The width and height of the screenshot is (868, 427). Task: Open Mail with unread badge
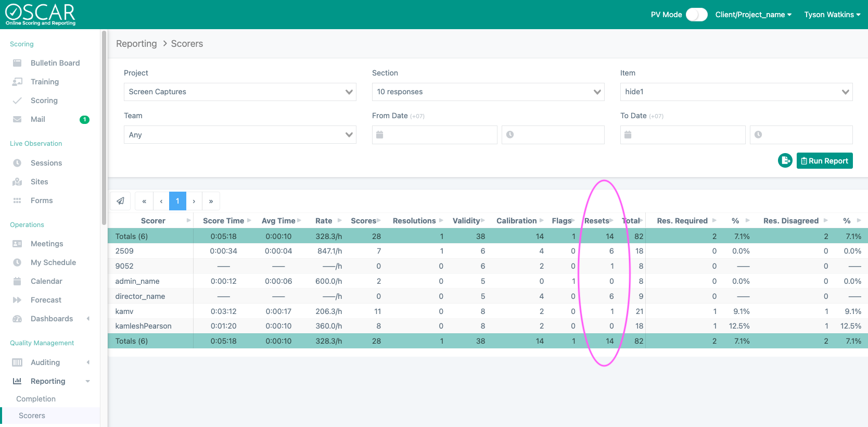[38, 119]
